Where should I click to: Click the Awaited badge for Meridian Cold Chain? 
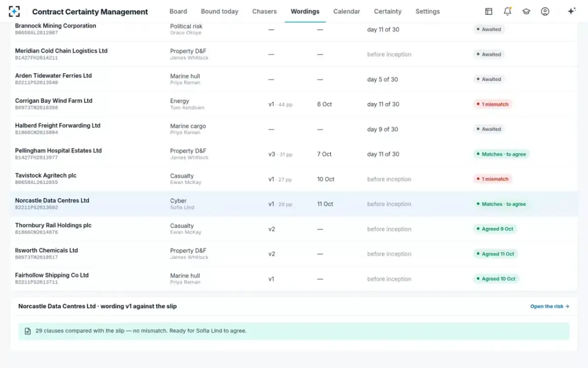pyautogui.click(x=489, y=54)
